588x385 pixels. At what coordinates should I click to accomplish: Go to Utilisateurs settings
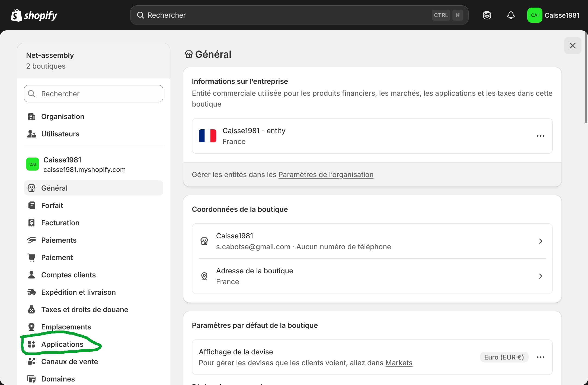point(94,134)
